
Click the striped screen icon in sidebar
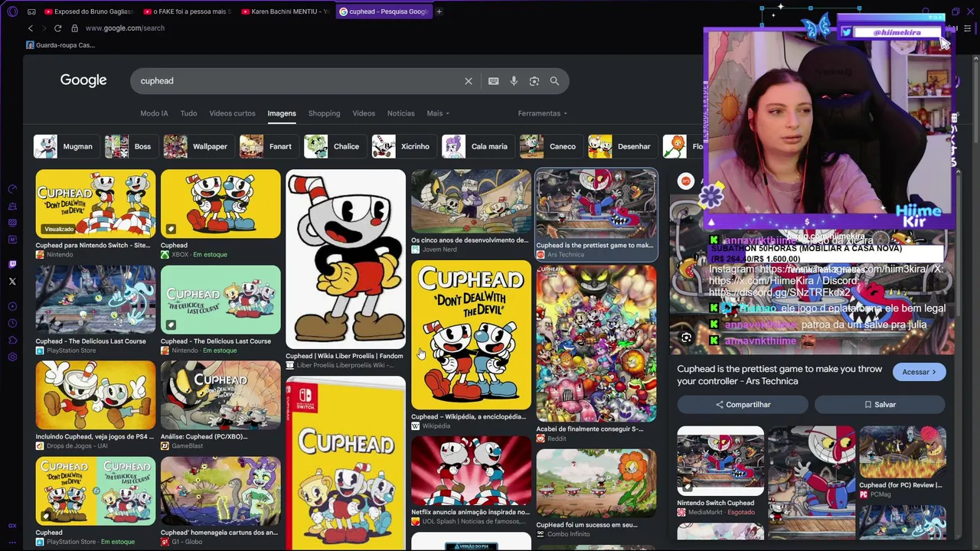pos(12,223)
